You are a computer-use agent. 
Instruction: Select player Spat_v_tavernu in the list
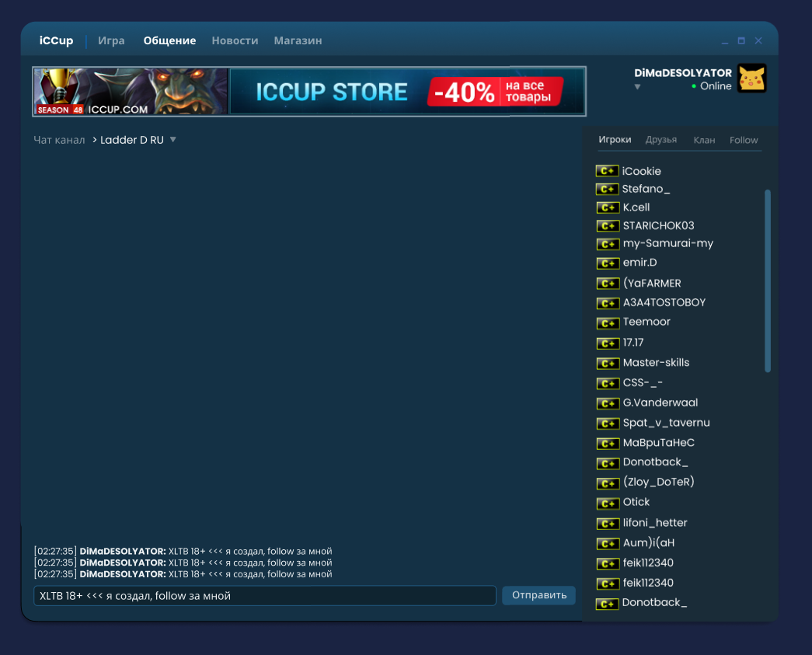point(666,423)
